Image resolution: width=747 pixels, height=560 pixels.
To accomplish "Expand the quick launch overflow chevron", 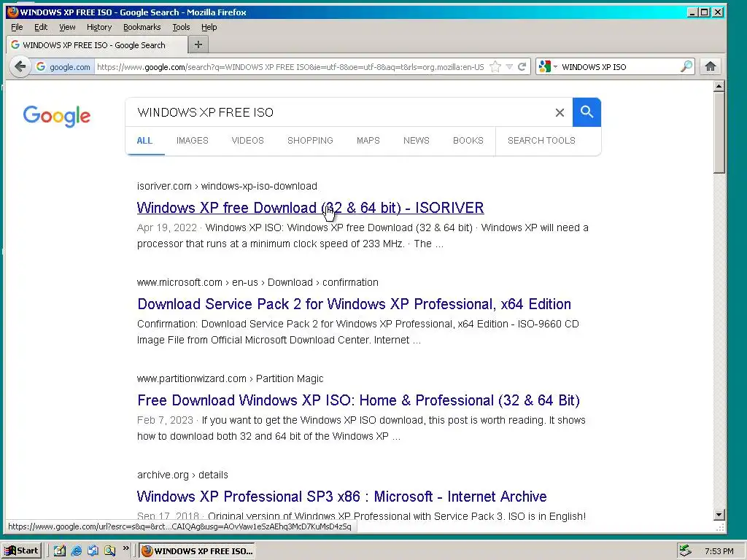I will tap(125, 548).
